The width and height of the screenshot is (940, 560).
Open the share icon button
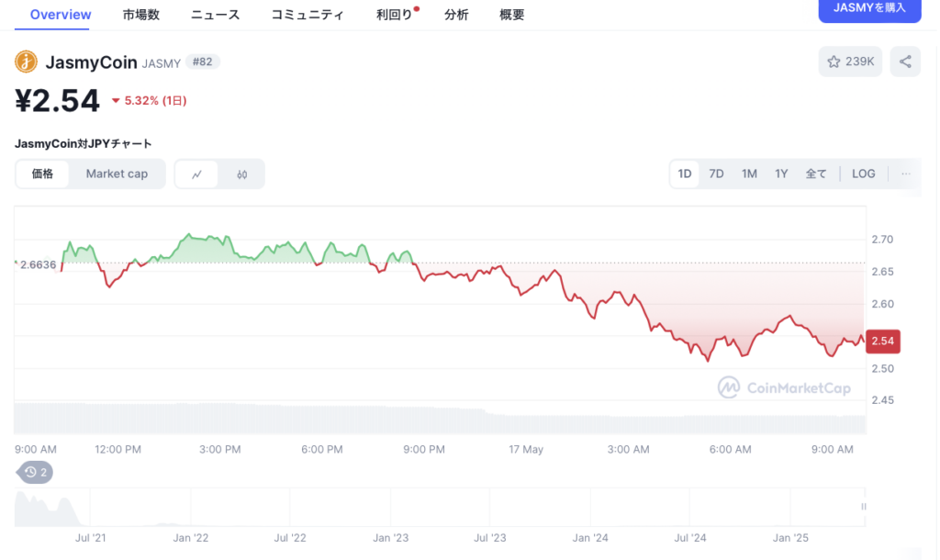(x=905, y=62)
